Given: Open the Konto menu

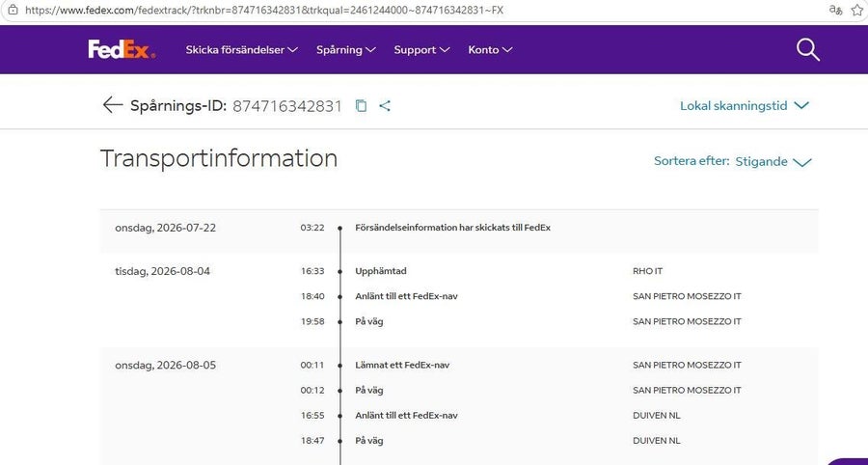Looking at the screenshot, I should pyautogui.click(x=490, y=50).
